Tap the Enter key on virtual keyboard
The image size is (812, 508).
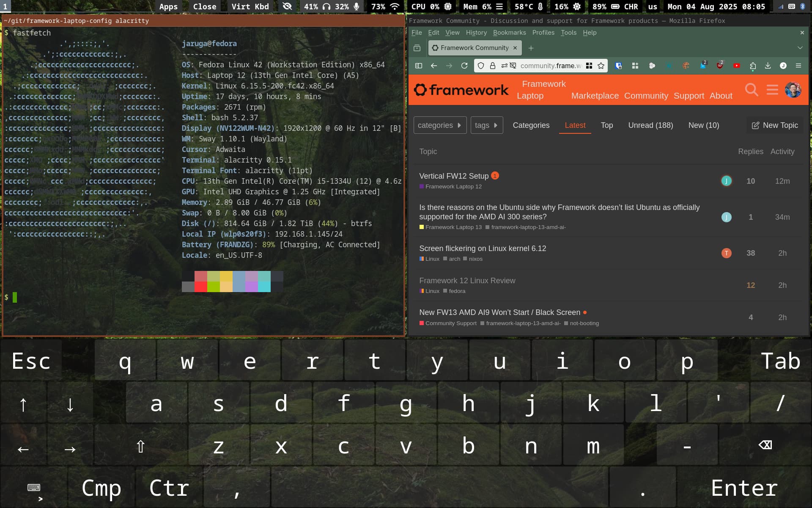click(743, 488)
